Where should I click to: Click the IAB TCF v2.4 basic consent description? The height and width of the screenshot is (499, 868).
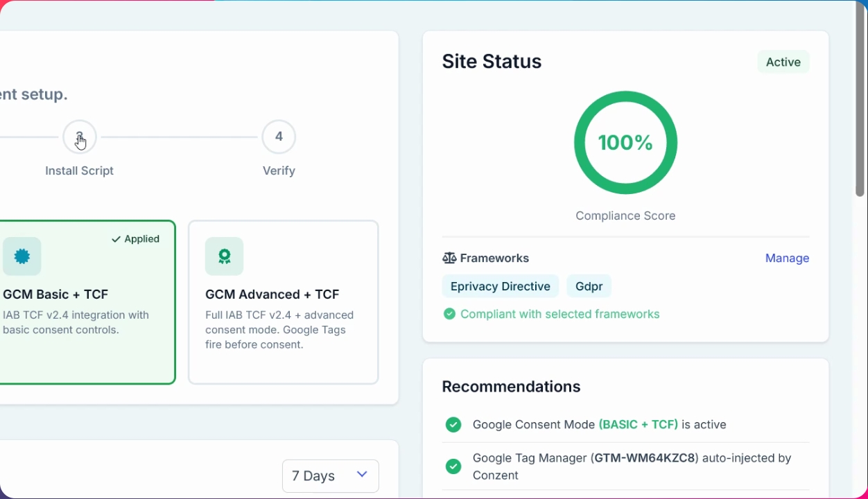(x=76, y=322)
